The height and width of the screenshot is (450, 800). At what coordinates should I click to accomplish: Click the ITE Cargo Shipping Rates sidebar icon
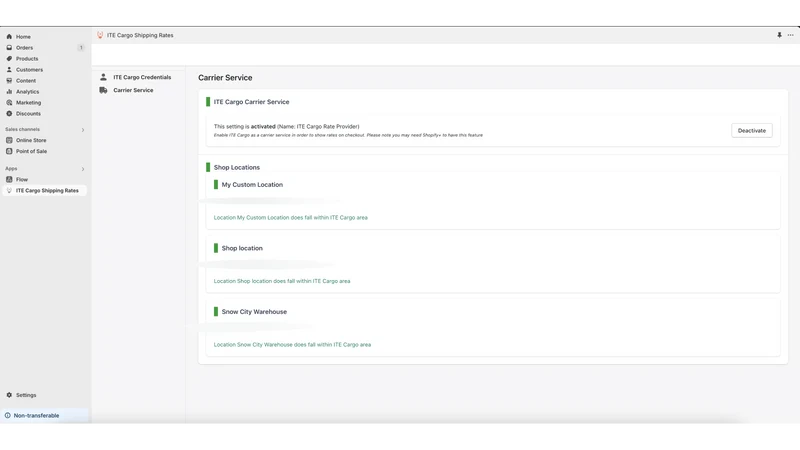[9, 190]
